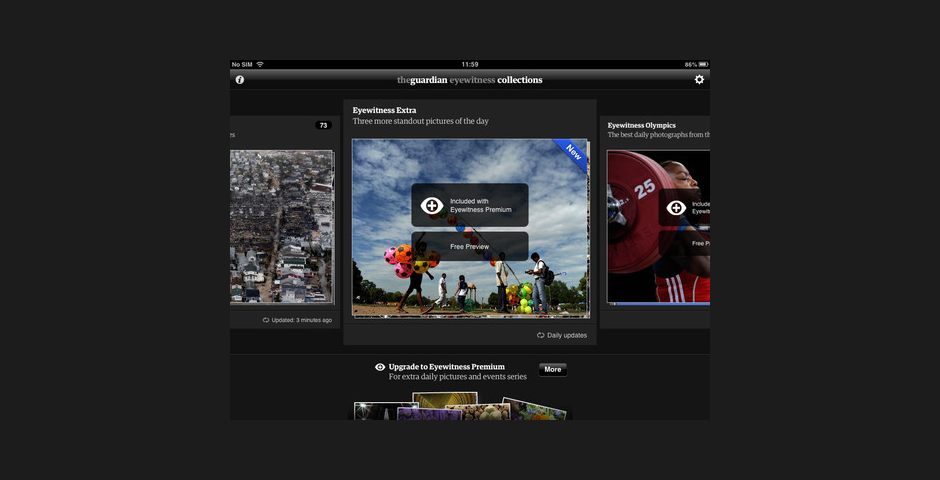Viewport: 940px width, 480px height.
Task: Click the refresh icon by Updated: 3 minutes ago
Action: (266, 320)
